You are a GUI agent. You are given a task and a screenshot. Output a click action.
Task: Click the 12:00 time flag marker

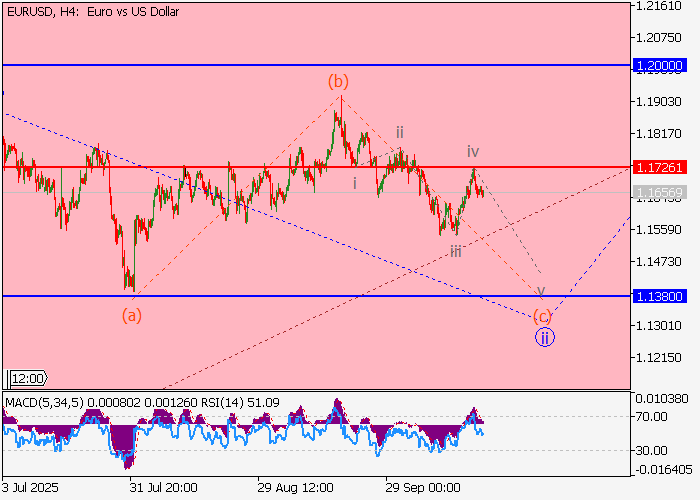pos(27,379)
